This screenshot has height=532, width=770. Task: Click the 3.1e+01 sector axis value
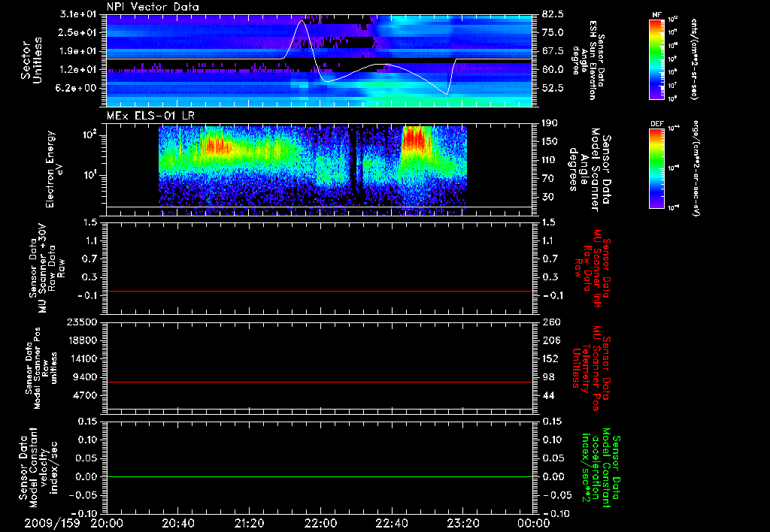[x=77, y=14]
